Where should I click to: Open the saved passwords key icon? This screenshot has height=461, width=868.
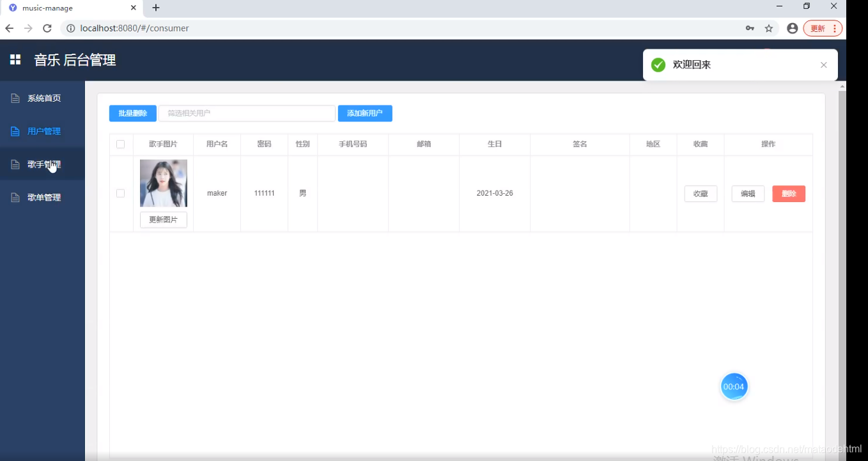click(750, 28)
